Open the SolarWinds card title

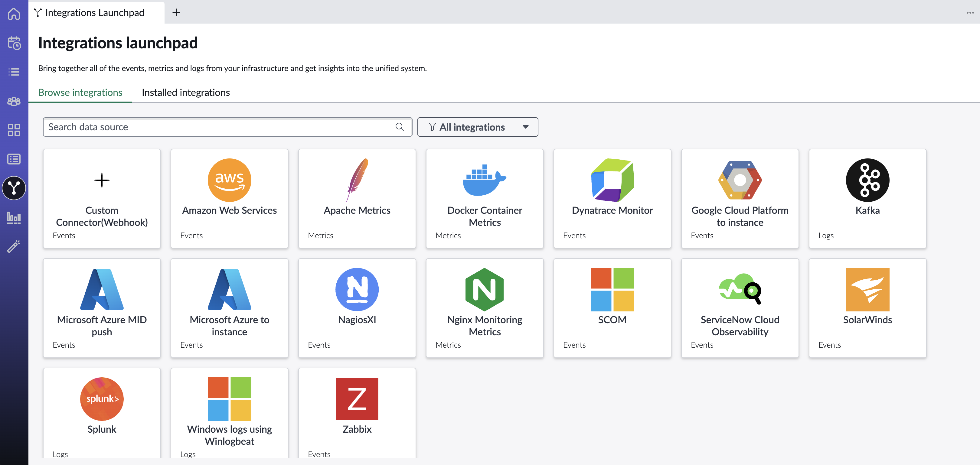point(868,320)
